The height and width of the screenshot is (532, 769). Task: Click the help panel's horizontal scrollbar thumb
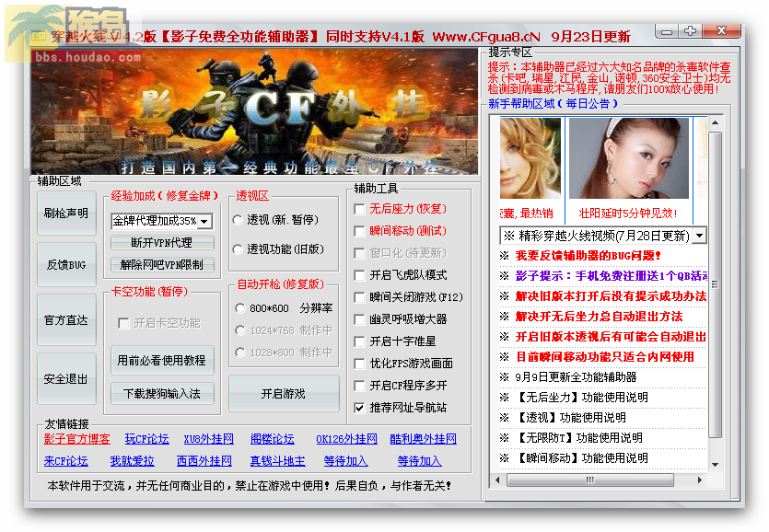click(x=590, y=480)
